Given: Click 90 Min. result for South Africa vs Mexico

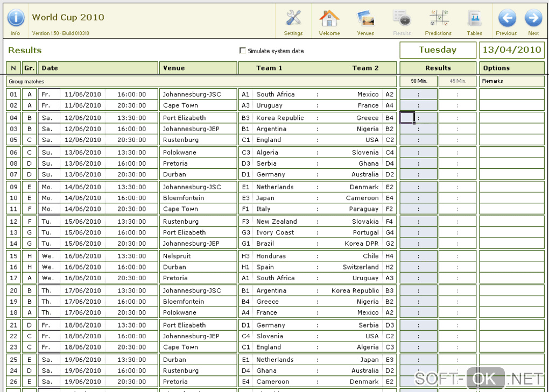Looking at the screenshot, I should (418, 95).
